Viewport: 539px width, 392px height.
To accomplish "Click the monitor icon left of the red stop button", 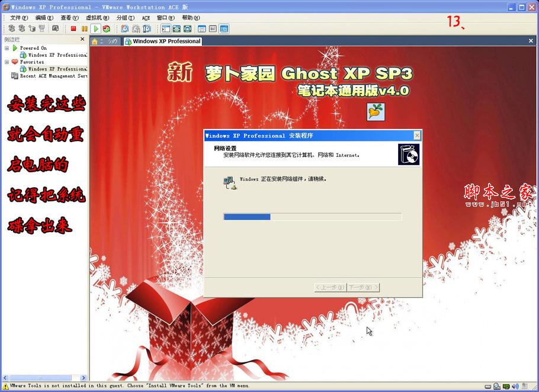I will (x=55, y=29).
